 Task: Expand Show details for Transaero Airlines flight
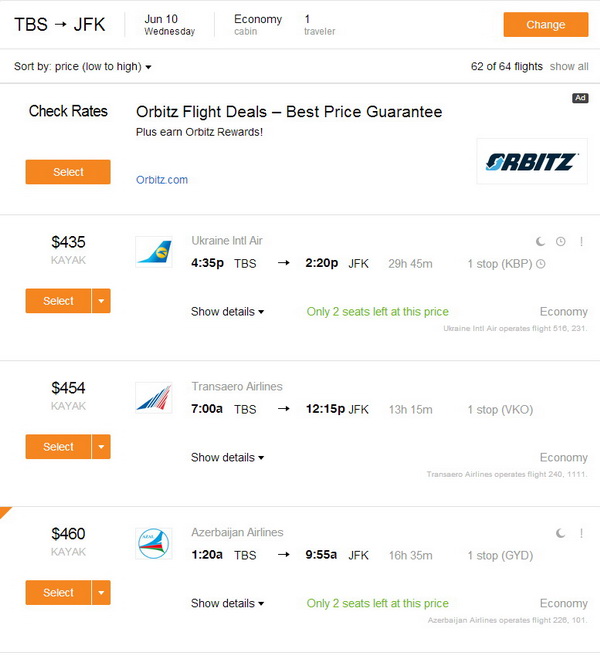coord(227,457)
